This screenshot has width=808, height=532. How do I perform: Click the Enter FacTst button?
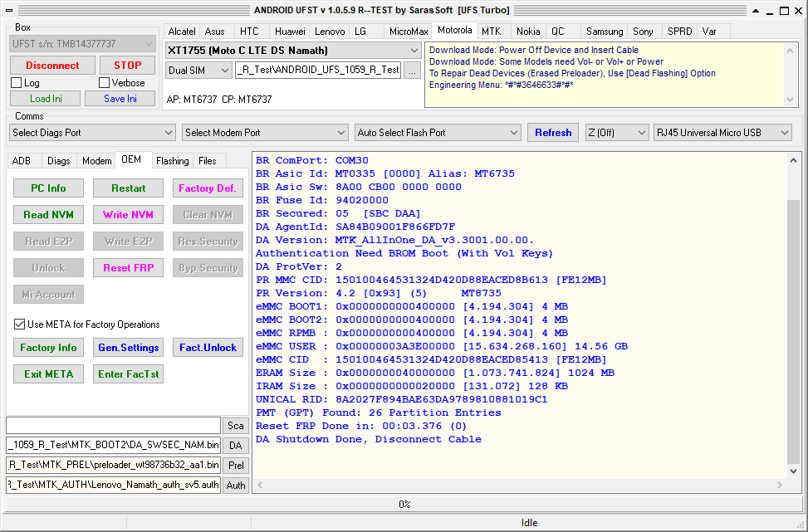coord(129,373)
